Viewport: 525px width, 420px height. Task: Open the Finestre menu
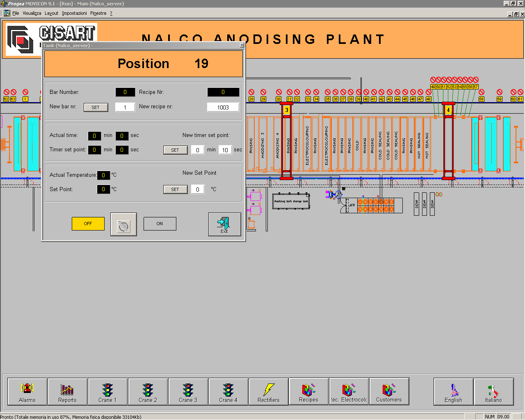click(x=98, y=13)
